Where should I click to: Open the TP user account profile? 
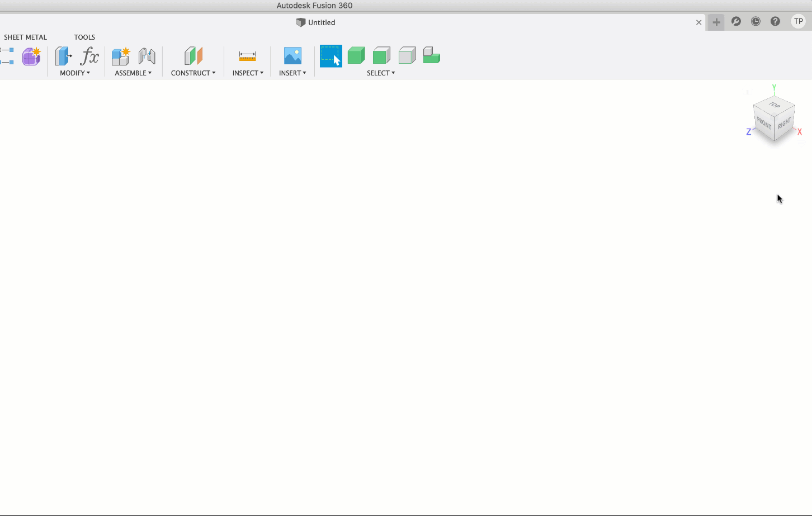point(798,21)
